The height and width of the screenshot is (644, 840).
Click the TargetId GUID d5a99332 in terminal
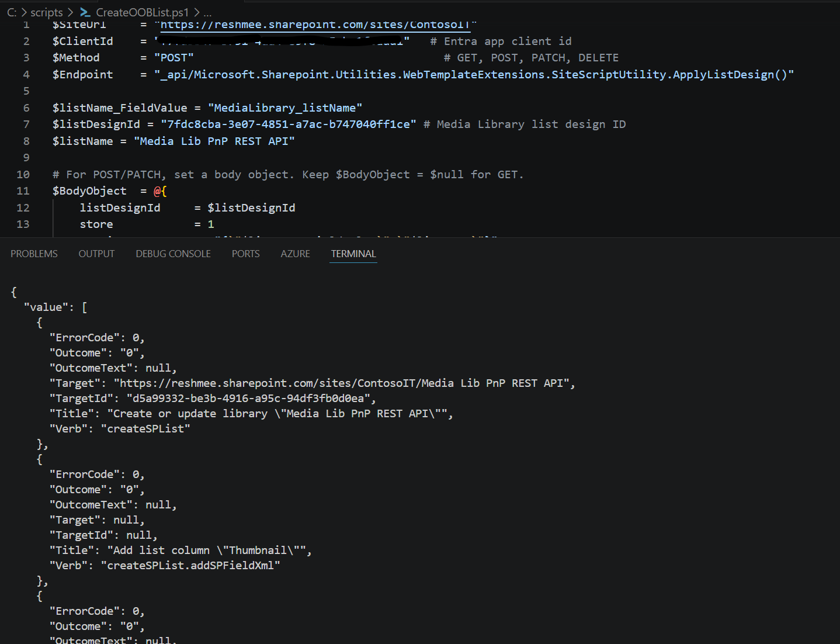tap(248, 399)
